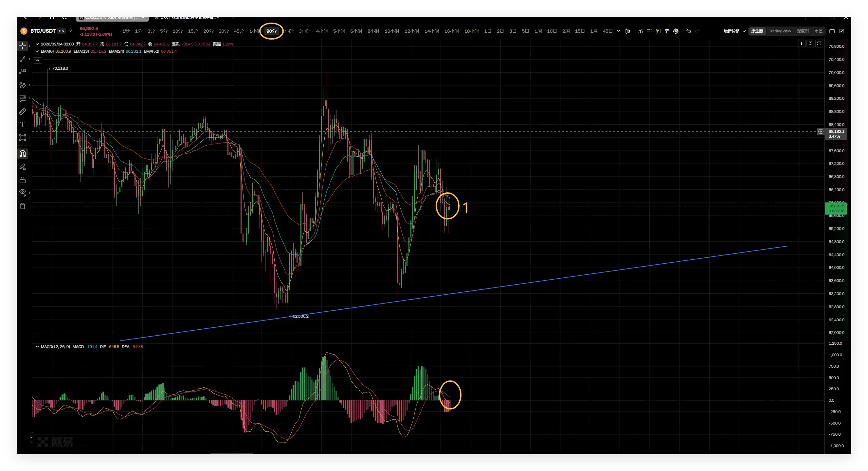Select the ruler measurement tool
Viewport: 868px width, 471px height.
[x=22, y=111]
